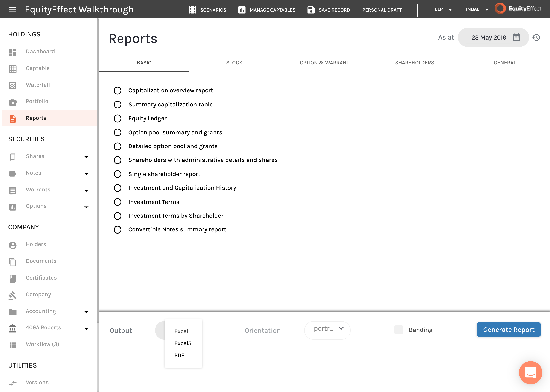Click the Accounting folder icon
The height and width of the screenshot is (392, 550).
click(12, 312)
